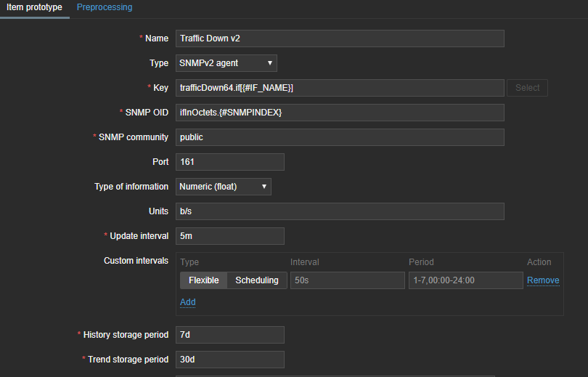Screen dimensions: 588x377
Task: Click the Port field showing 161
Action: (230, 162)
